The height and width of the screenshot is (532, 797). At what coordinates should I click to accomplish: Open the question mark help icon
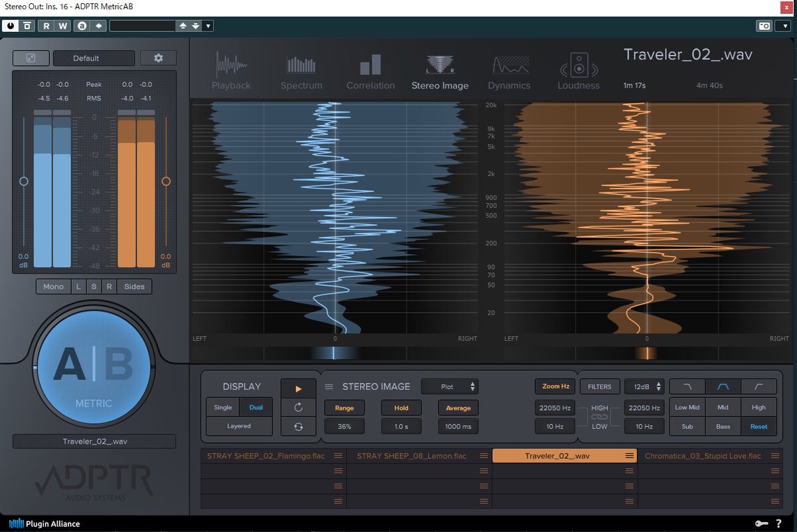click(x=778, y=524)
